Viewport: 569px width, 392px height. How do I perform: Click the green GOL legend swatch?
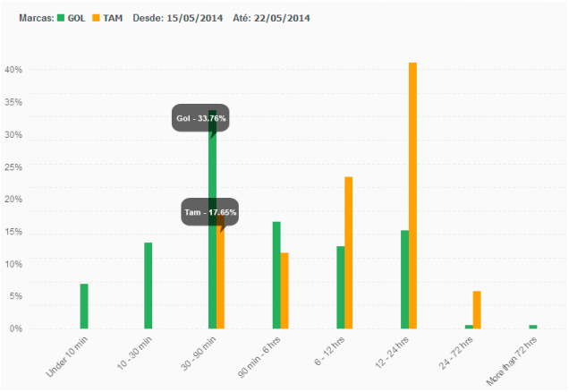61,18
